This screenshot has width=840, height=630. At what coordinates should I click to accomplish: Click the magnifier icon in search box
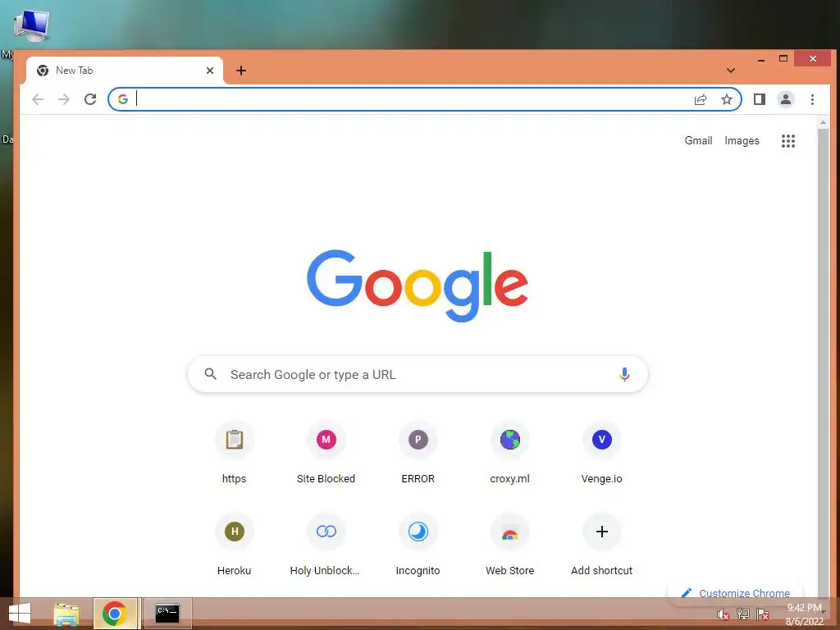211,374
